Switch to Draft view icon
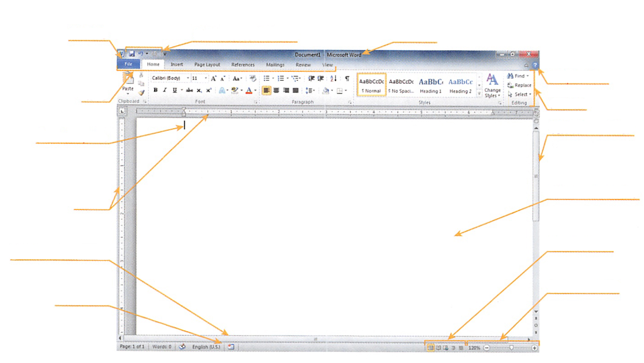Image resolution: width=644 pixels, height=363 pixels. click(x=461, y=348)
